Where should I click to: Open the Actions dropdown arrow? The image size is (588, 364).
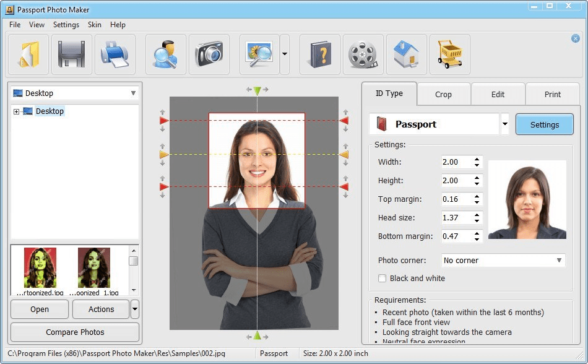136,309
